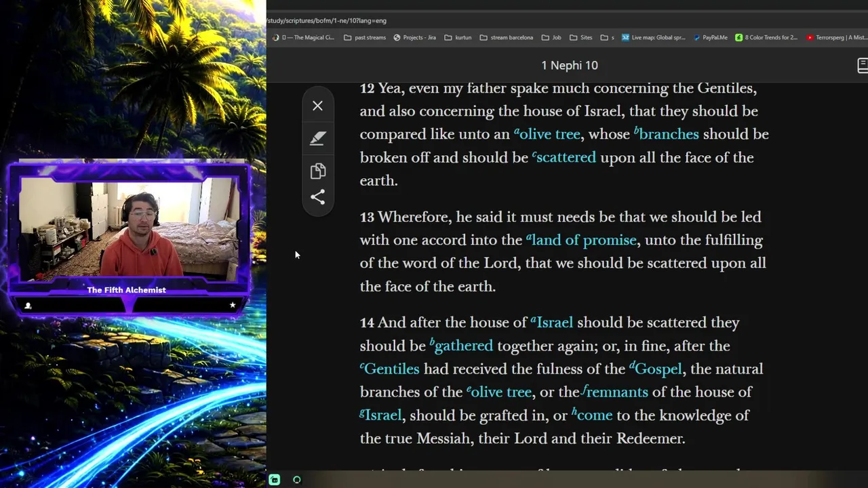Follow the 'land of promise' footnote link
Viewport: 868px width, 488px height.
pyautogui.click(x=581, y=240)
